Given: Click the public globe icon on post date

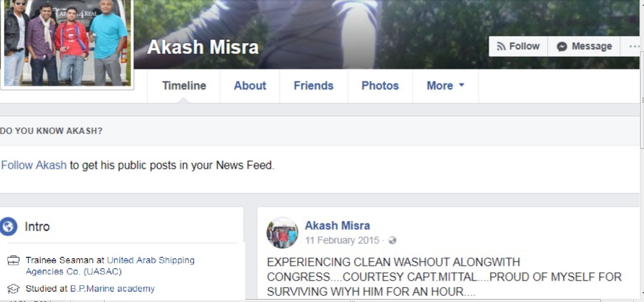Looking at the screenshot, I should click(392, 241).
